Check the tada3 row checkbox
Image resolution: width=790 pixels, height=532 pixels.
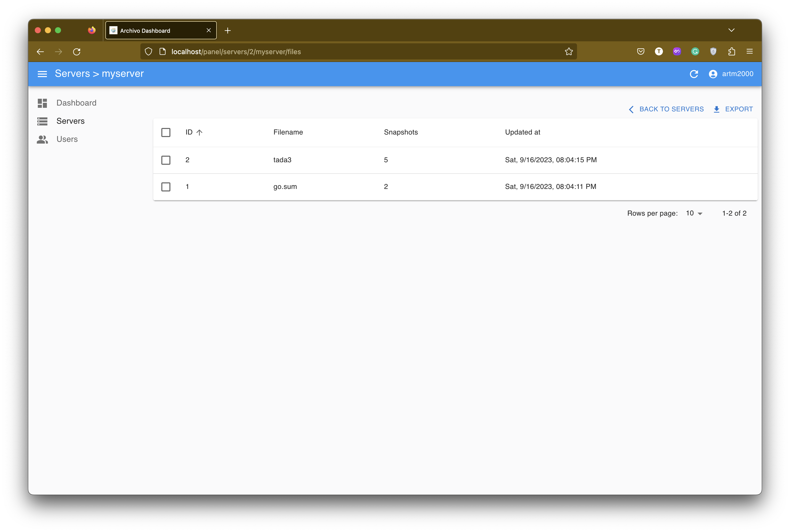tap(166, 160)
